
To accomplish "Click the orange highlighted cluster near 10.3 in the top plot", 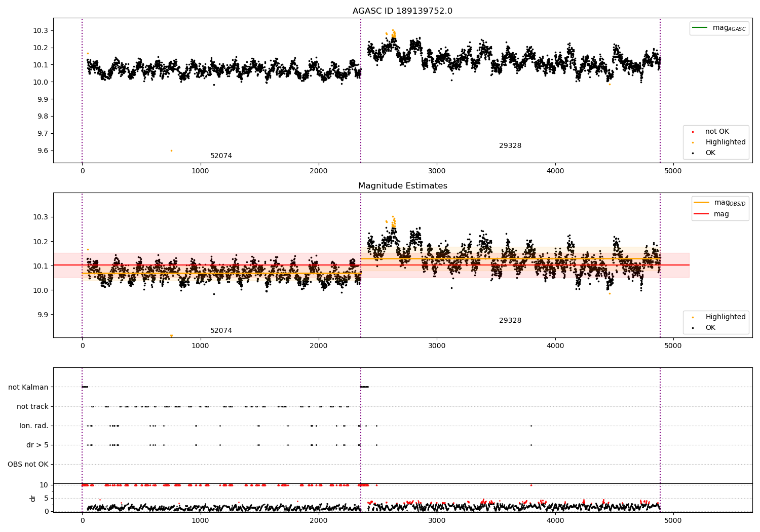I will 393,34.
